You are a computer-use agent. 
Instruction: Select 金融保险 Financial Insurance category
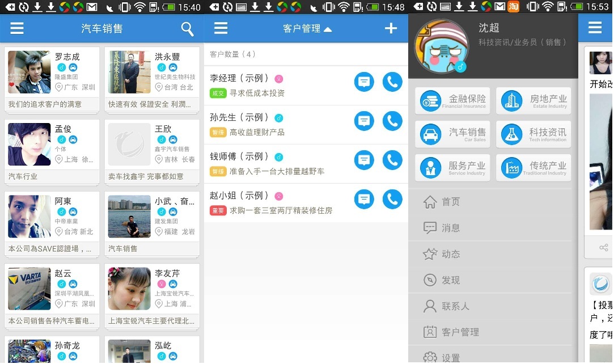pyautogui.click(x=452, y=101)
